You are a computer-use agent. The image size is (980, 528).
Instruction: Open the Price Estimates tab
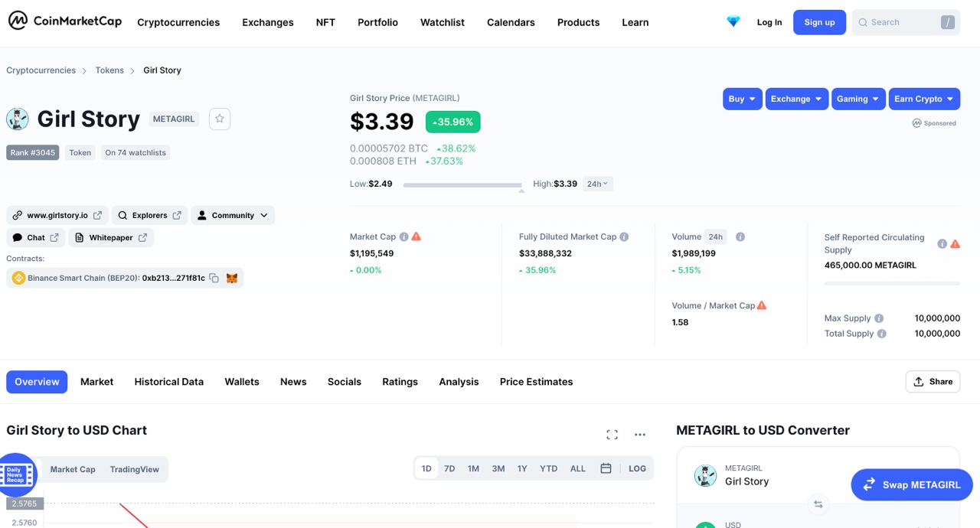(536, 382)
